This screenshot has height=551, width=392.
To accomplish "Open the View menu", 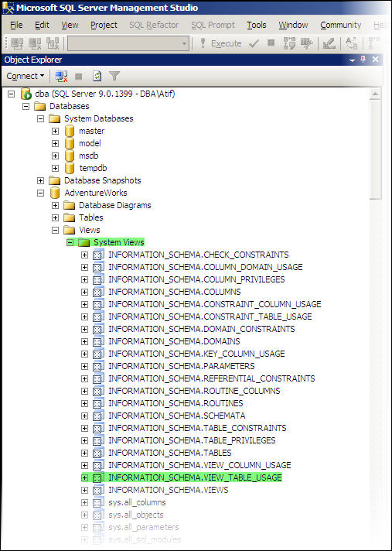I will click(70, 25).
